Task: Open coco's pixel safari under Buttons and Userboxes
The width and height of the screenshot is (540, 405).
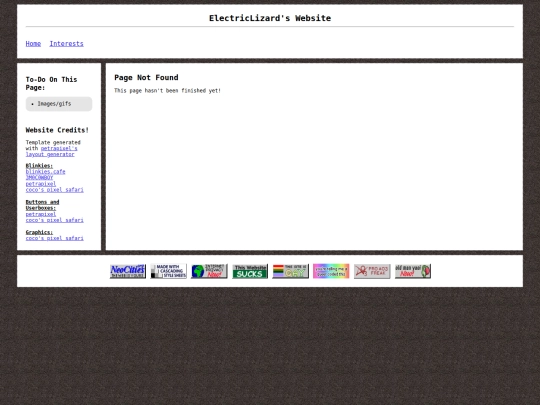Action: pyautogui.click(x=54, y=220)
